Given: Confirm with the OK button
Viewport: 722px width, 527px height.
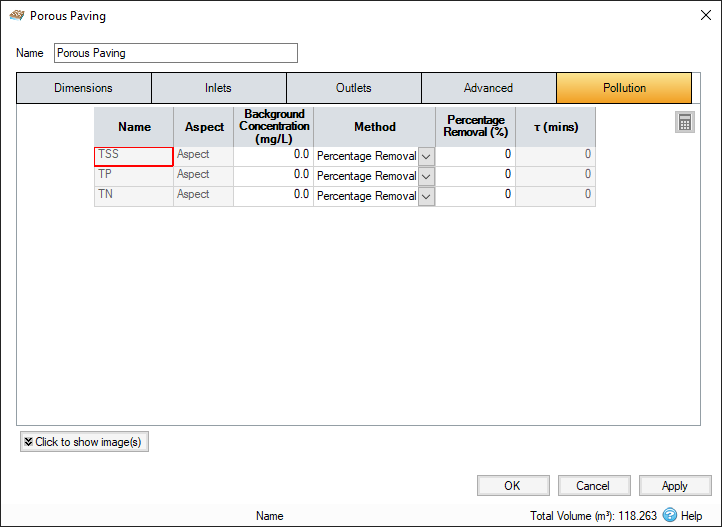Looking at the screenshot, I should [513, 486].
